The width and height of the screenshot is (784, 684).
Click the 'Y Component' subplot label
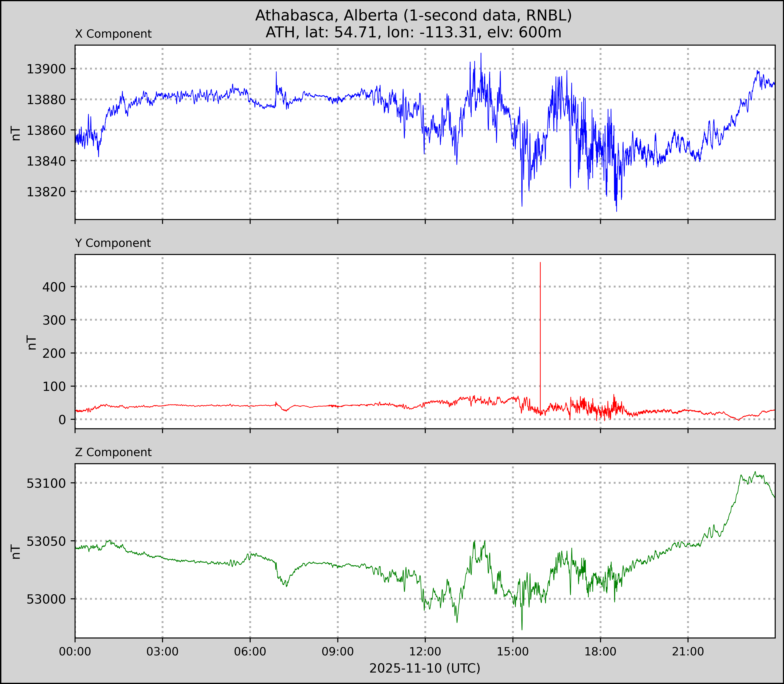click(113, 243)
